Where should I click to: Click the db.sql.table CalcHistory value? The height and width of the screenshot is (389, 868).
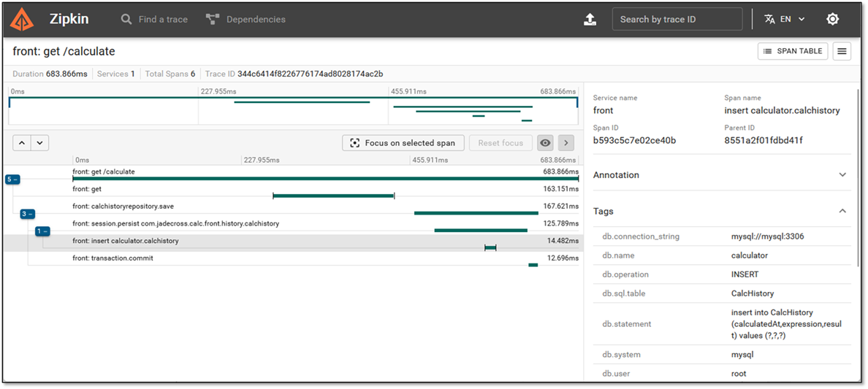(x=753, y=293)
